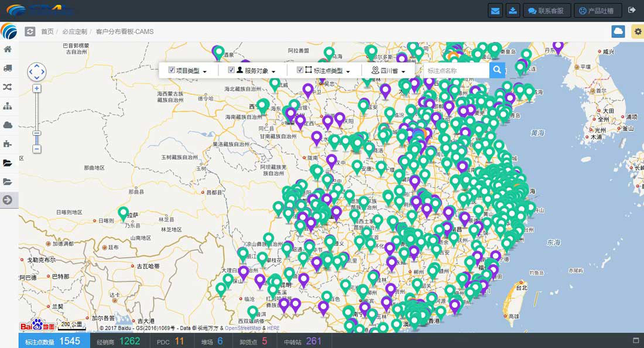Select the purple marker near 丹东
This screenshot has width=644, height=348.
coord(558,47)
